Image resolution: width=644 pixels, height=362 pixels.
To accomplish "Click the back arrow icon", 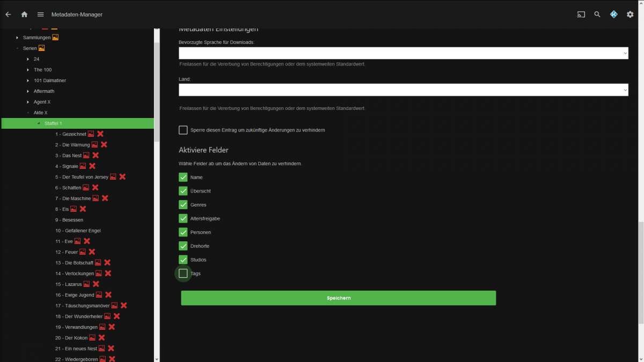I will tap(8, 14).
